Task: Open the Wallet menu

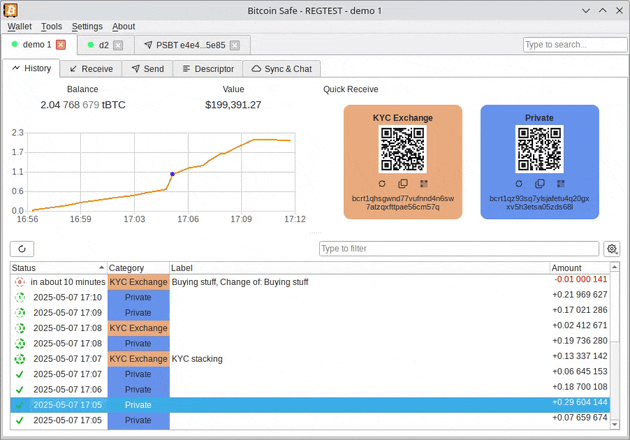Action: 20,27
